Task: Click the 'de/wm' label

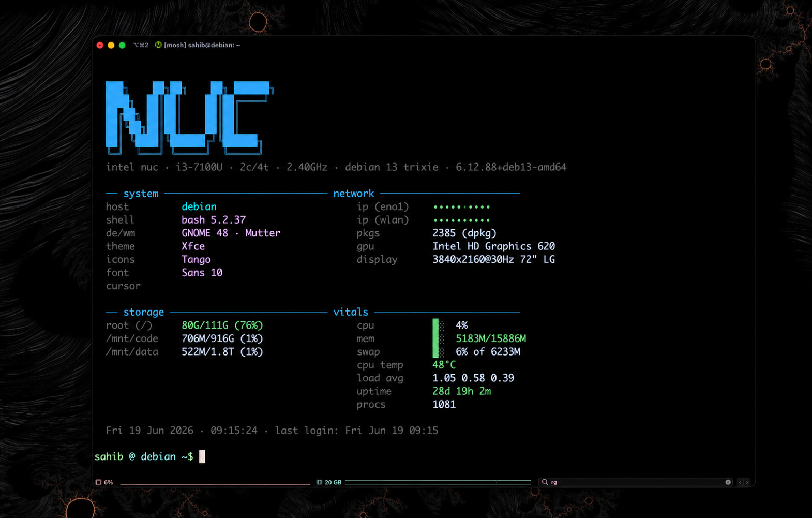Action: pyautogui.click(x=121, y=233)
